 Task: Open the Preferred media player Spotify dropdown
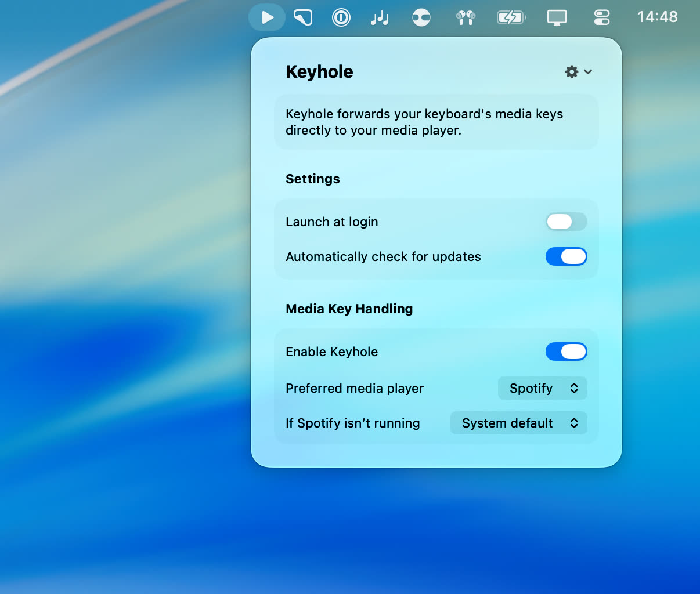(542, 388)
